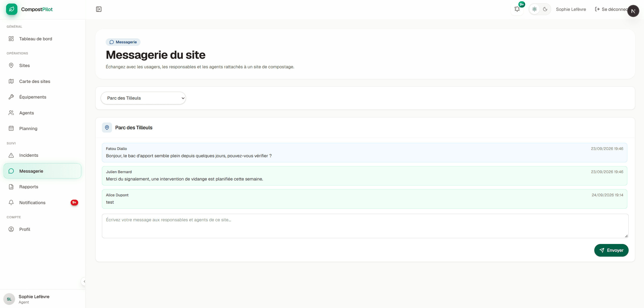Click the red 9+ badge beside Notifications
The image size is (644, 308).
coord(74,203)
